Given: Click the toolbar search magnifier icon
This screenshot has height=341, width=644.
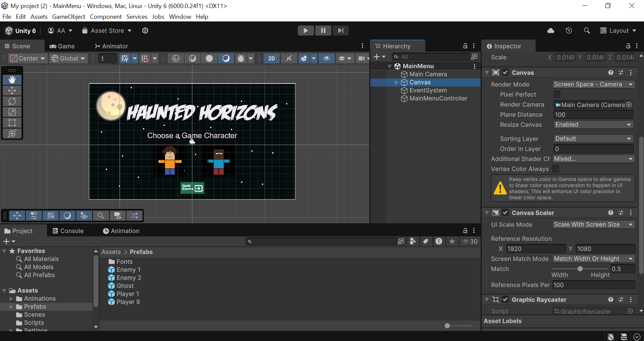Looking at the screenshot, I should [587, 31].
